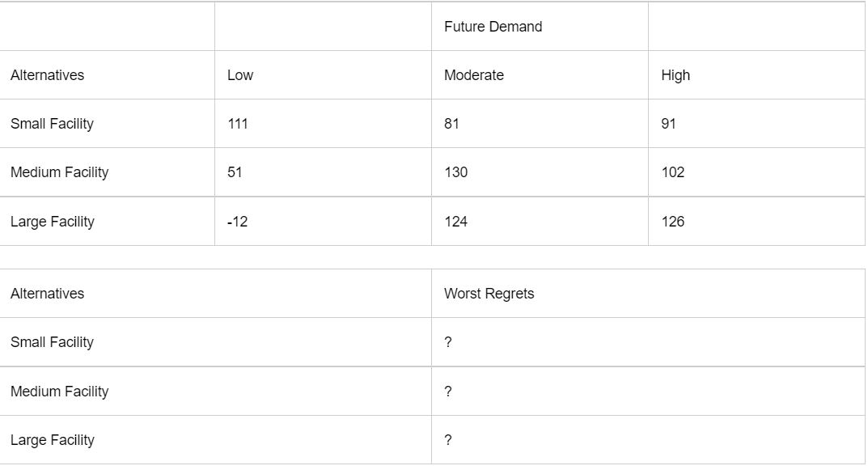The width and height of the screenshot is (868, 470).
Task: Click the Worst Regrets header cell
Action: [489, 294]
